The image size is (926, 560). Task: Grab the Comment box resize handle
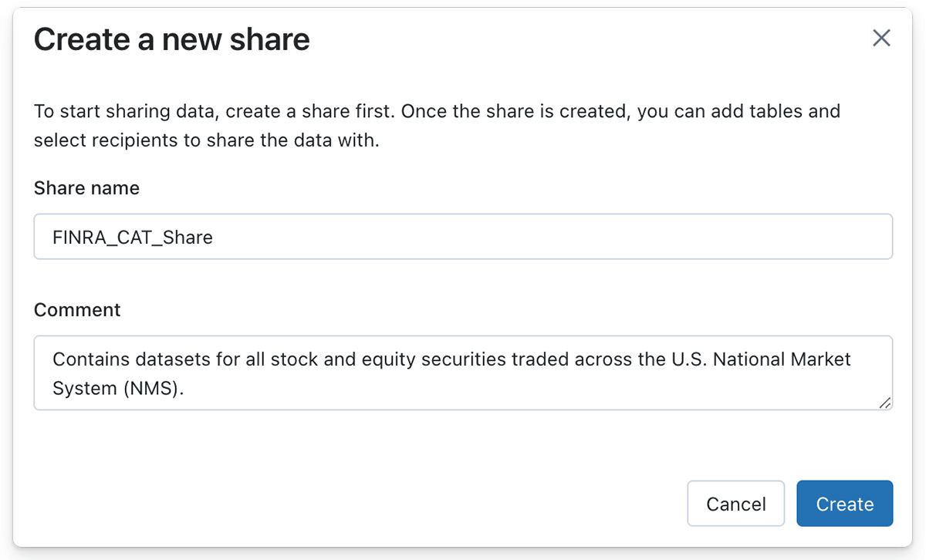(x=884, y=403)
